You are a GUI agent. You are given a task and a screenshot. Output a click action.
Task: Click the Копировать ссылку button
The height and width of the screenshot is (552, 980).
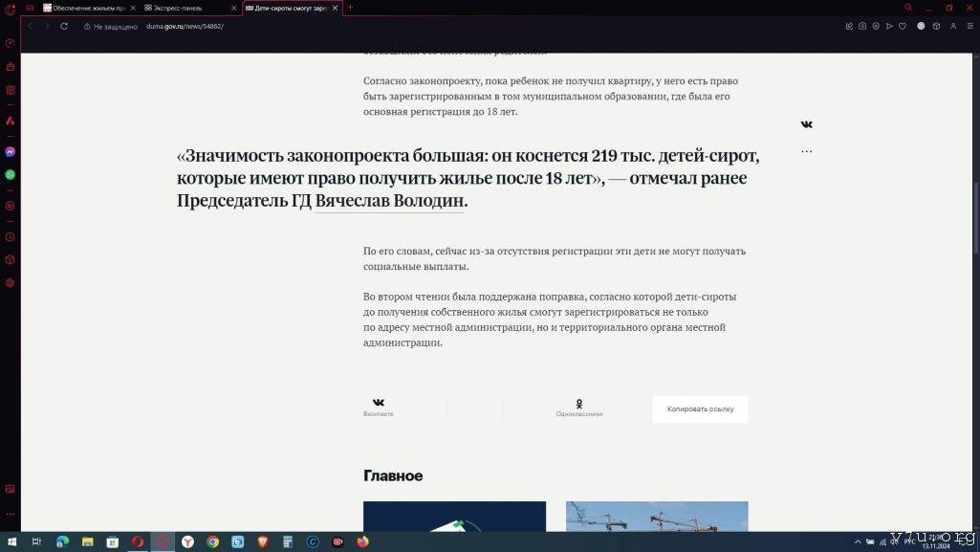tap(700, 408)
